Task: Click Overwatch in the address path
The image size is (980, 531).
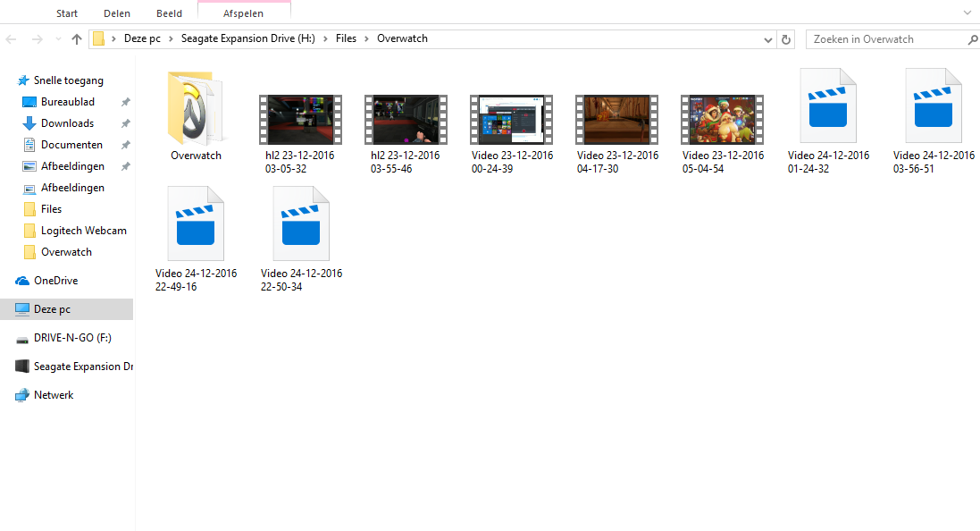Action: coord(403,38)
